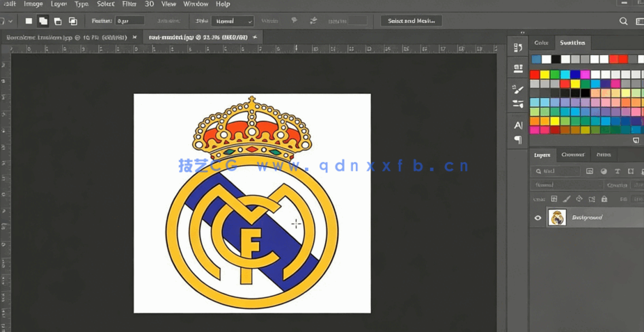
Task: Open the Brush Settings panel icon
Action: pos(518,90)
